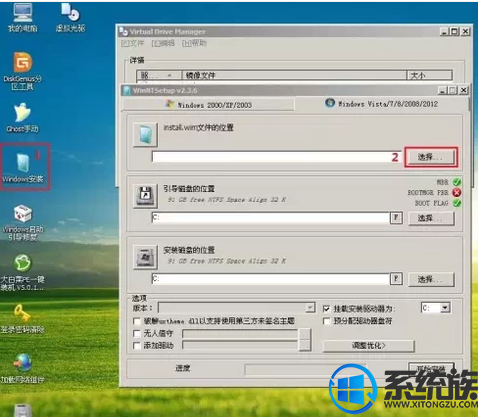Toggle the mount installation drive as checkbox
Viewport: 478px width, 417px height.
tap(326, 309)
